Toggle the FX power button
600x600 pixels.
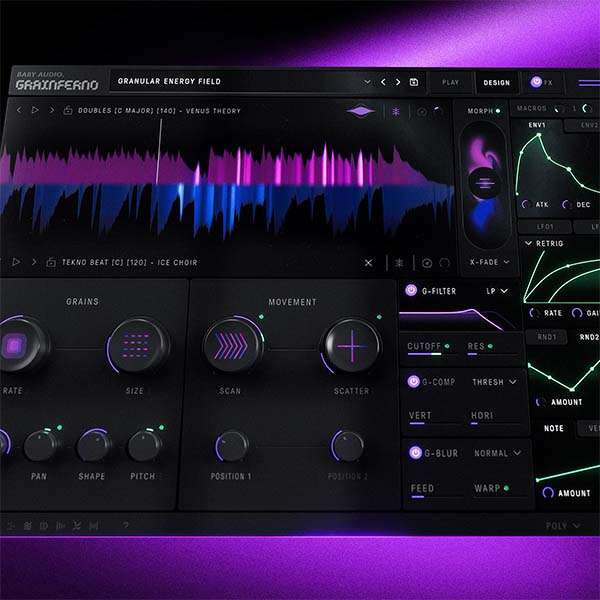coord(536,82)
